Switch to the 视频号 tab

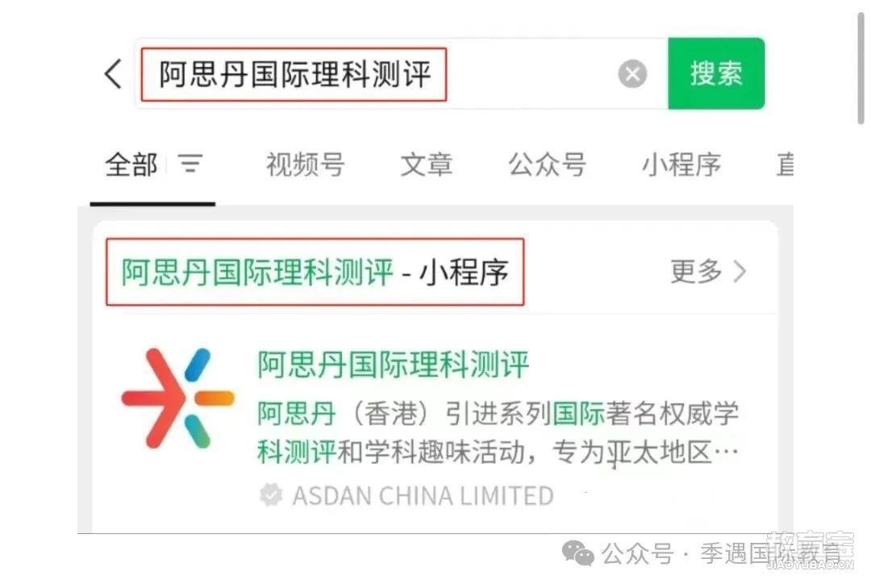(306, 165)
